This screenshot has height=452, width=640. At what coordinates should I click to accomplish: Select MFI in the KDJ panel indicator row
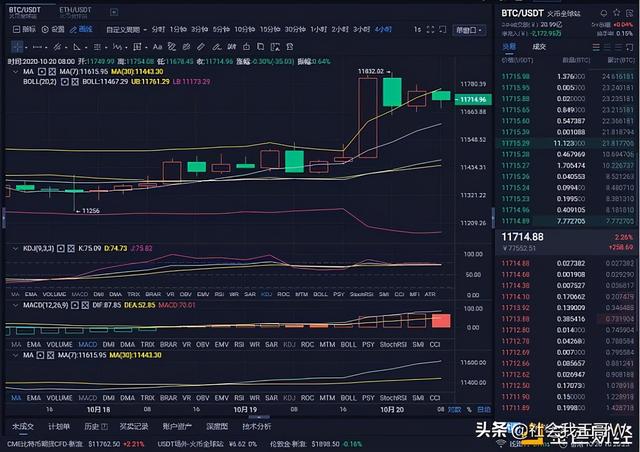[x=414, y=294]
